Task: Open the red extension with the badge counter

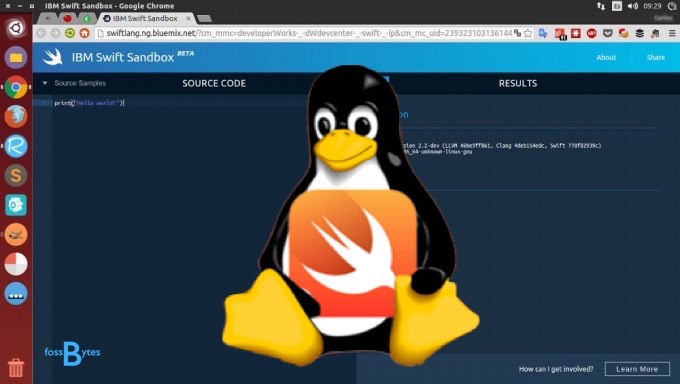Action: 560,33
